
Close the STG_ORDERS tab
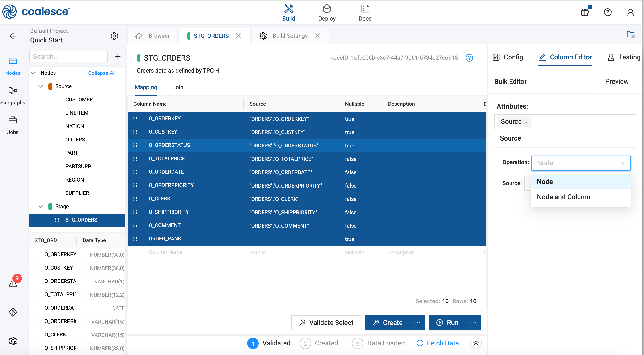coord(238,36)
